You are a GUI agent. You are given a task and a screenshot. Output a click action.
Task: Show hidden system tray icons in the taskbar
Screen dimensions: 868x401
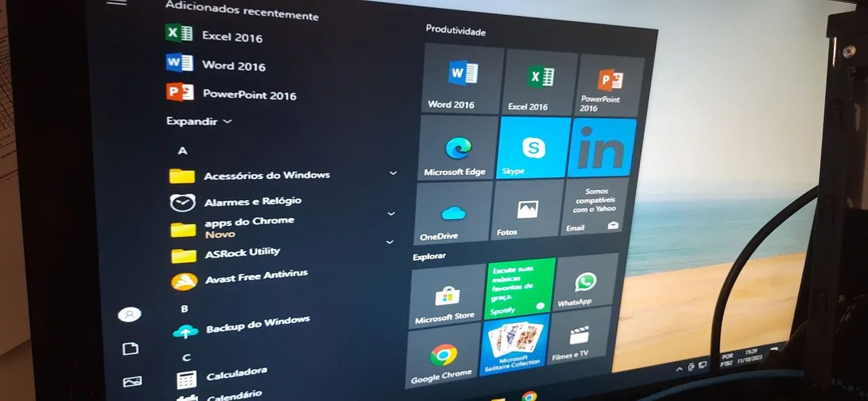(679, 369)
